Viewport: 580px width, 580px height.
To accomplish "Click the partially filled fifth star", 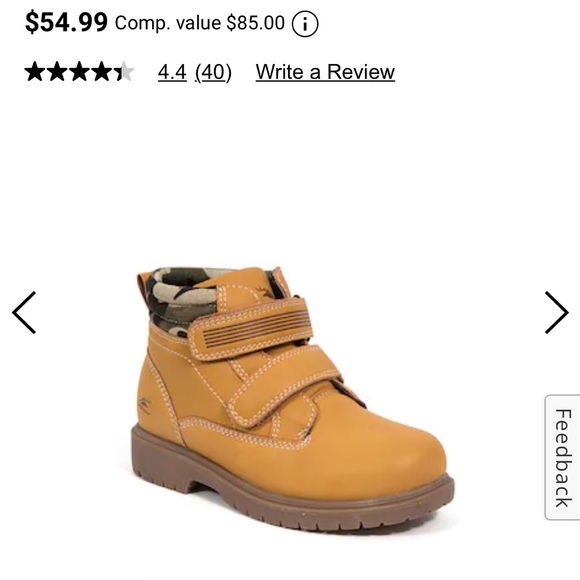I will point(124,71).
